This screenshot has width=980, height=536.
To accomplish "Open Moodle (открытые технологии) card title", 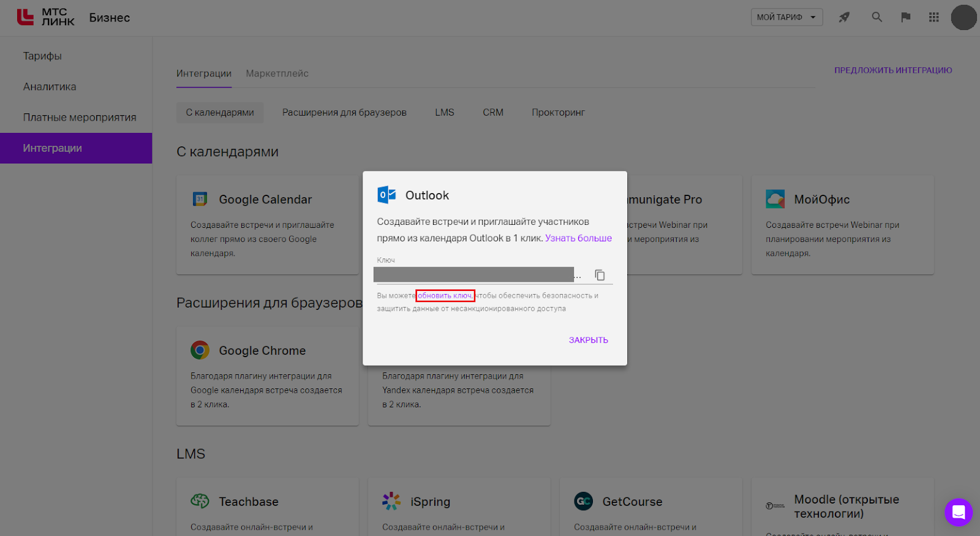I will pos(846,507).
